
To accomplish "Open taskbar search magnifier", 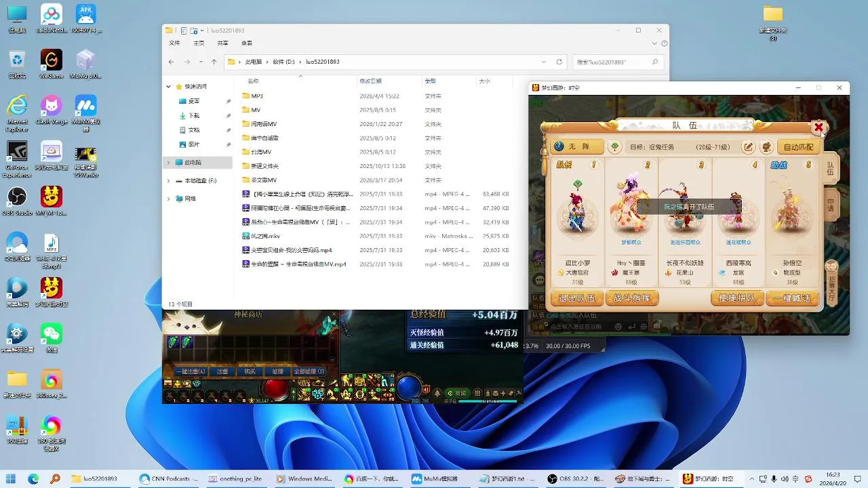I will click(x=55, y=479).
